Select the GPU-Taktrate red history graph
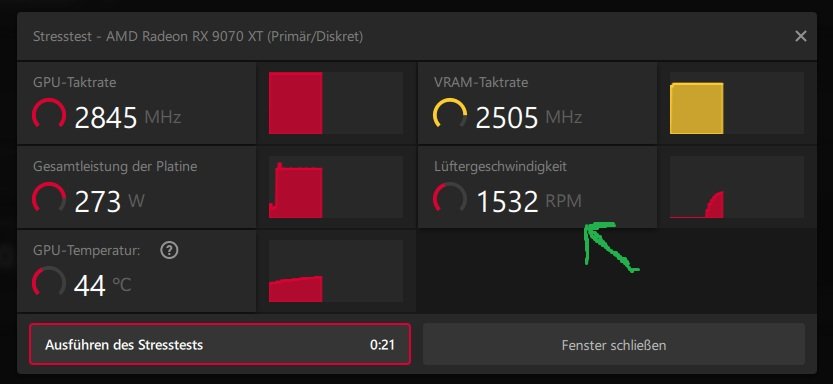Screen dimensions: 833x384 336,103
